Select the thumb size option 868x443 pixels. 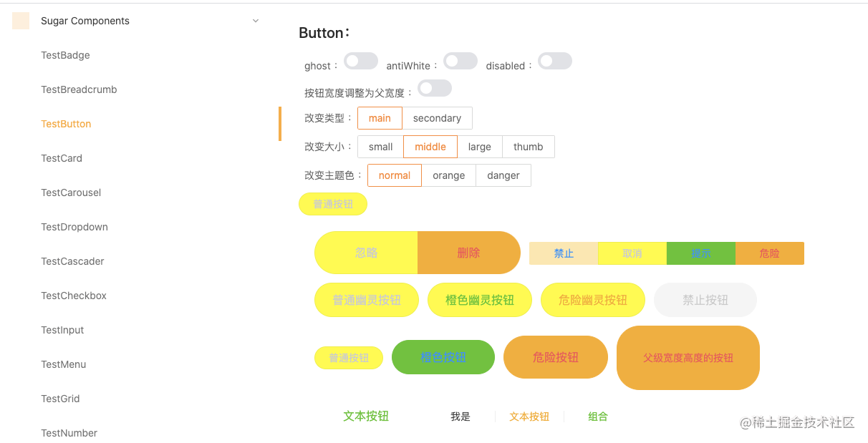[x=529, y=147]
